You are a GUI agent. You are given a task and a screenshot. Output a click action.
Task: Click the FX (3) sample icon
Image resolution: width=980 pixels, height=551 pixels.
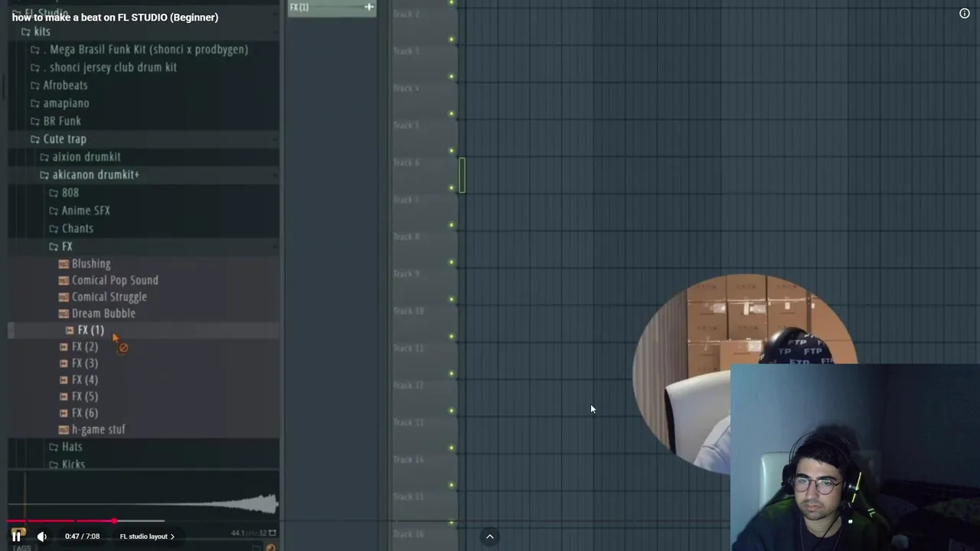64,364
